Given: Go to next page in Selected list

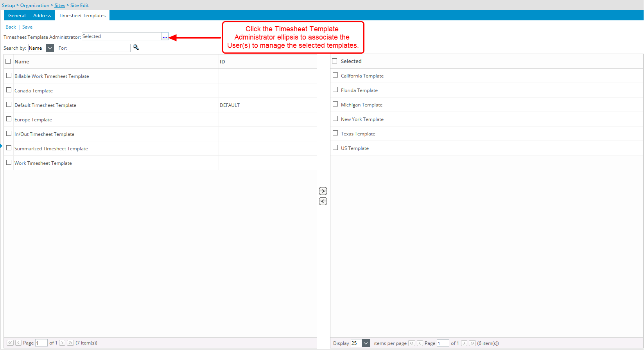Looking at the screenshot, I should pos(464,343).
